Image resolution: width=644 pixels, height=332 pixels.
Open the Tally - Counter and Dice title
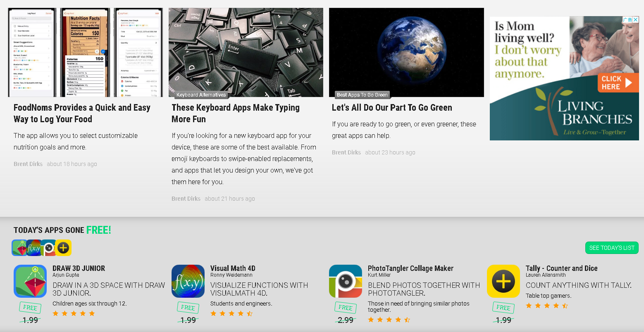[561, 268]
